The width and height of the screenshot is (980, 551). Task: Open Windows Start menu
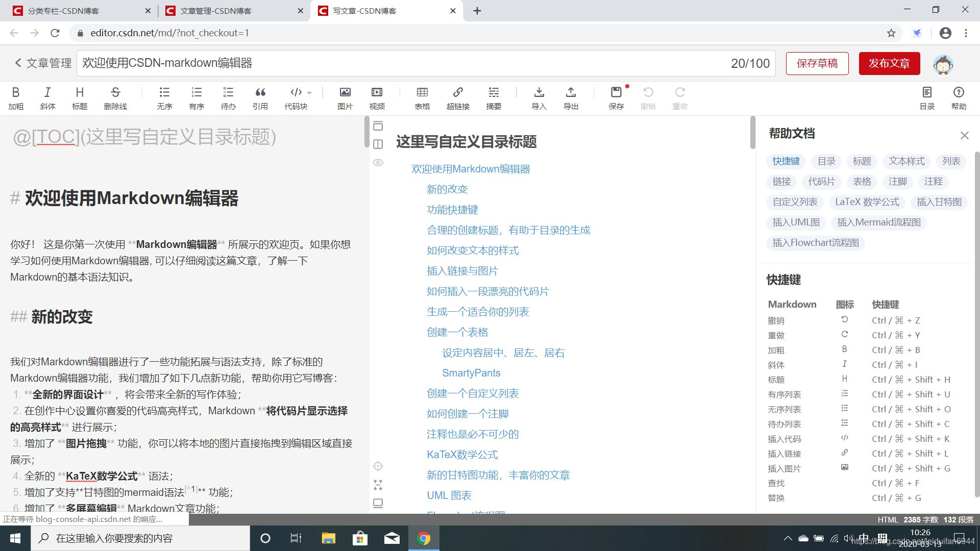tap(15, 538)
